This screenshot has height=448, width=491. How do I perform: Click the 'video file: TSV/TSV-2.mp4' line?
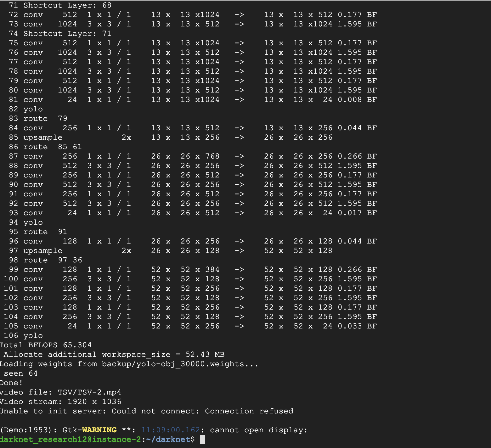click(60, 392)
